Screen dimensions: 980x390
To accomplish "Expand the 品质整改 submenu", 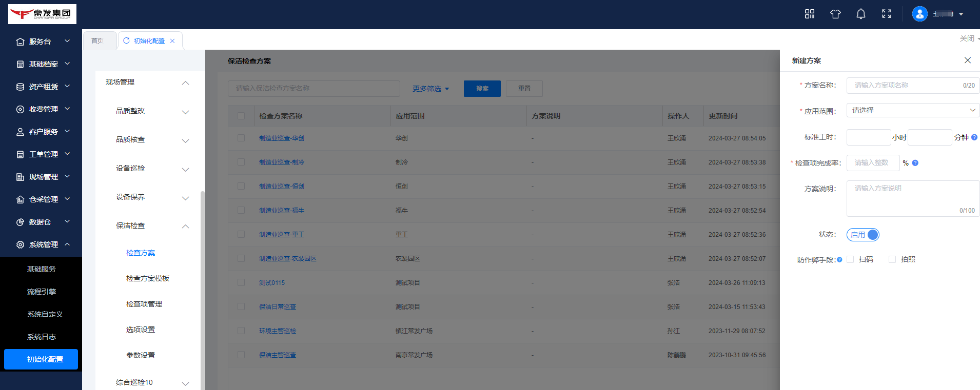I will click(152, 111).
